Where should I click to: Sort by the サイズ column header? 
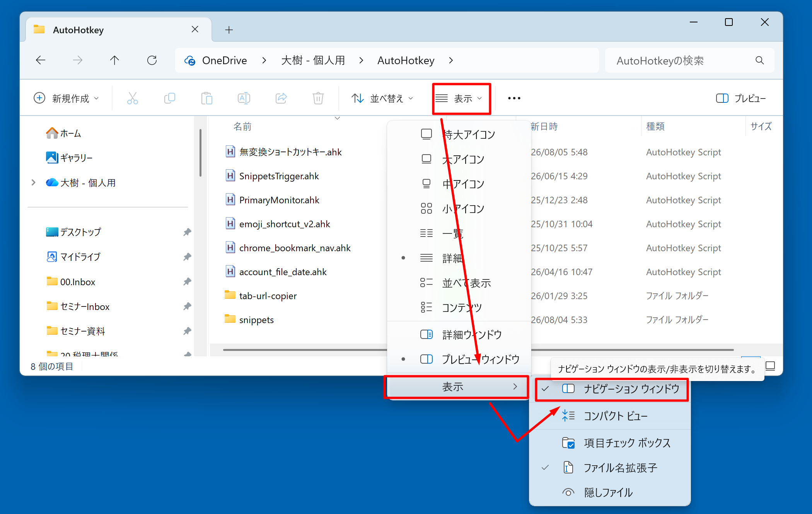tap(761, 126)
